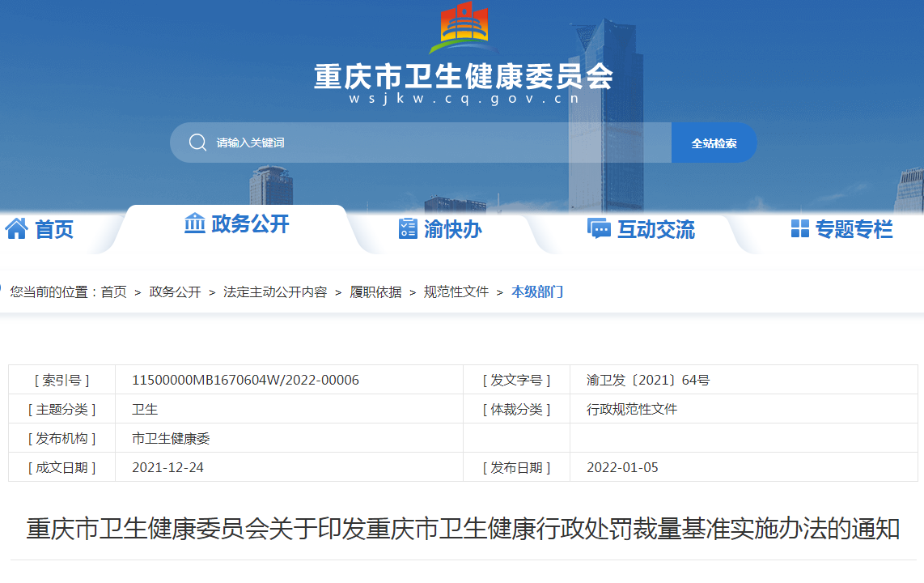Click the [ 发文字号 ] label cell

pos(517,381)
